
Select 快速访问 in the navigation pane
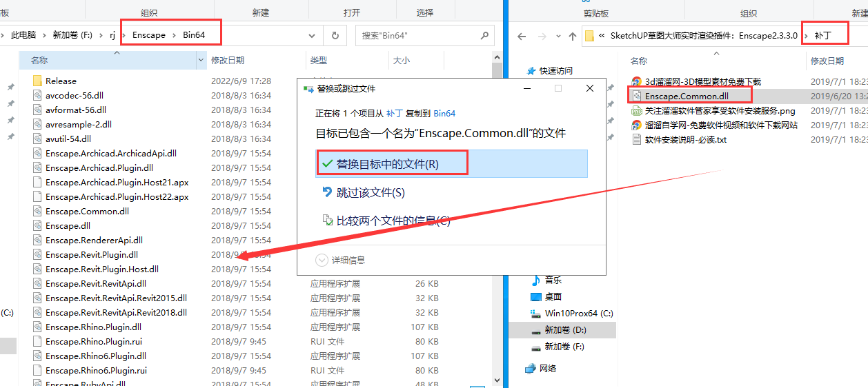(x=555, y=70)
